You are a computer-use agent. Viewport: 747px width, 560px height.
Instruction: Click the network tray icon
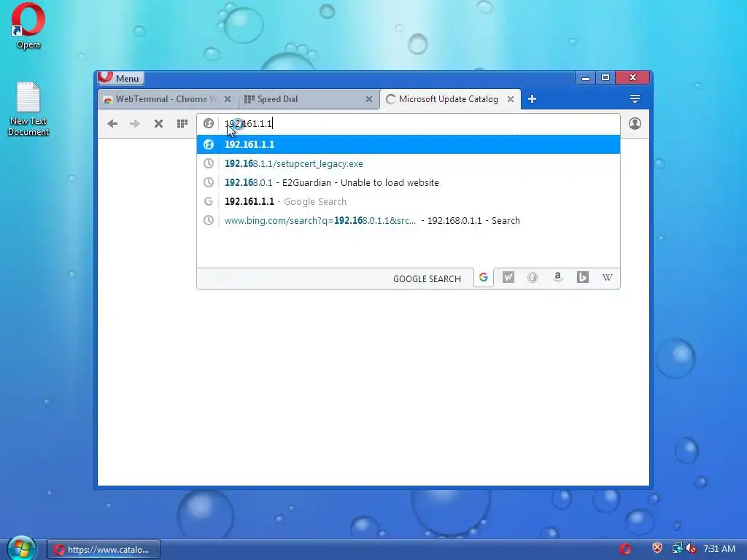676,548
